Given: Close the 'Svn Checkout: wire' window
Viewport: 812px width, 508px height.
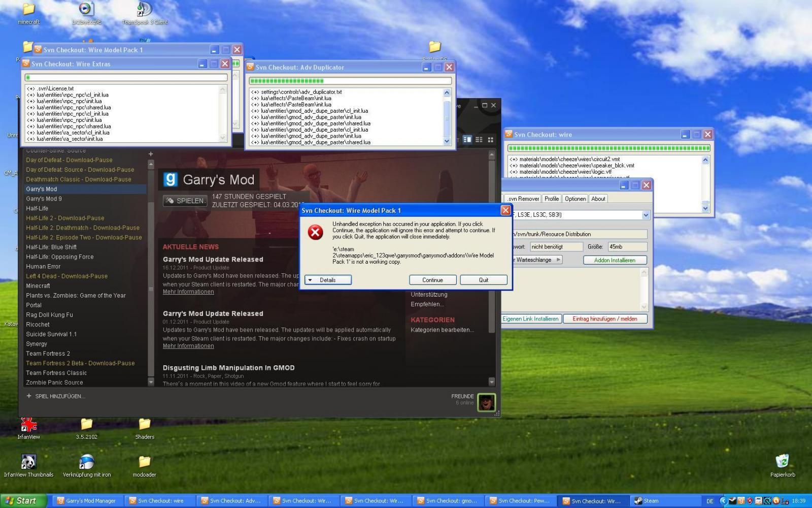Looking at the screenshot, I should pos(707,135).
